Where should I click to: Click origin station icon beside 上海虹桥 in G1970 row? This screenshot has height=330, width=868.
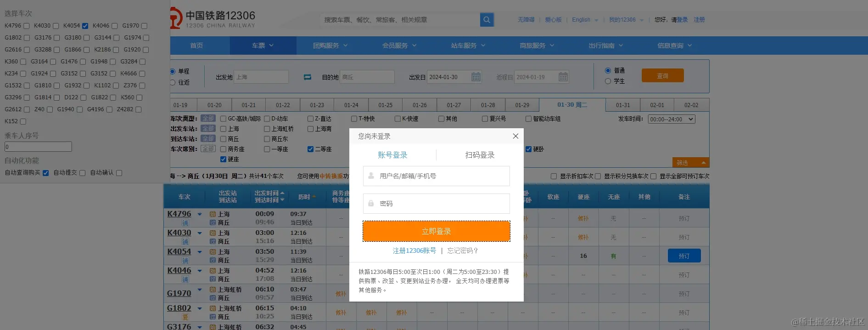pos(213,290)
